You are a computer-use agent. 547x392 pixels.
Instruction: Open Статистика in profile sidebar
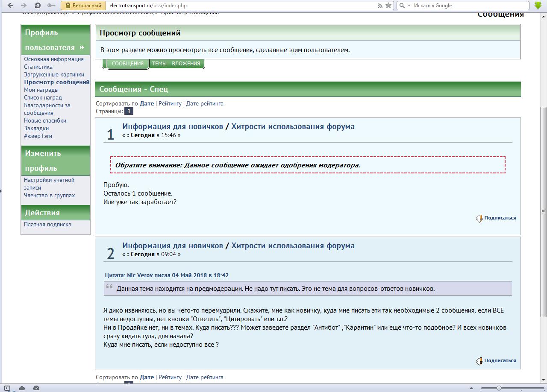38,67
